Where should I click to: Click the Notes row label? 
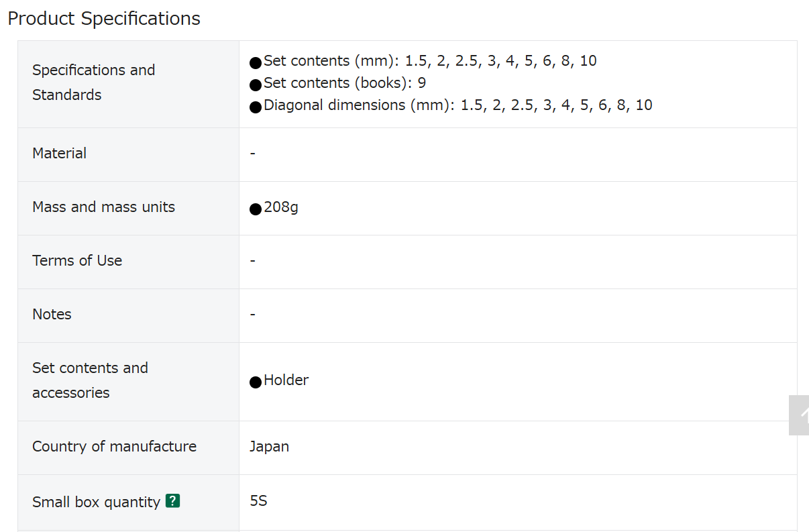(52, 314)
